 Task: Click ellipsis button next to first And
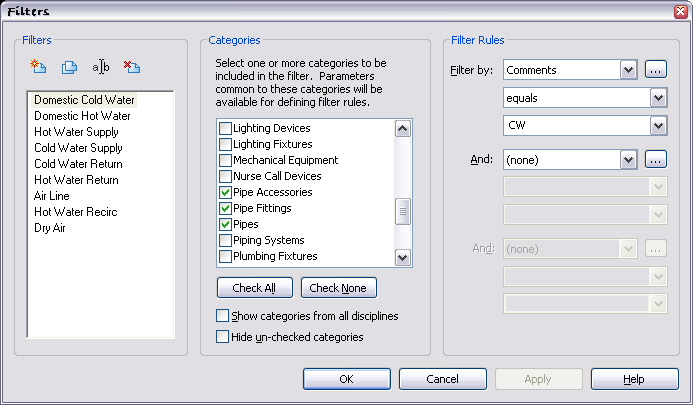pos(655,158)
